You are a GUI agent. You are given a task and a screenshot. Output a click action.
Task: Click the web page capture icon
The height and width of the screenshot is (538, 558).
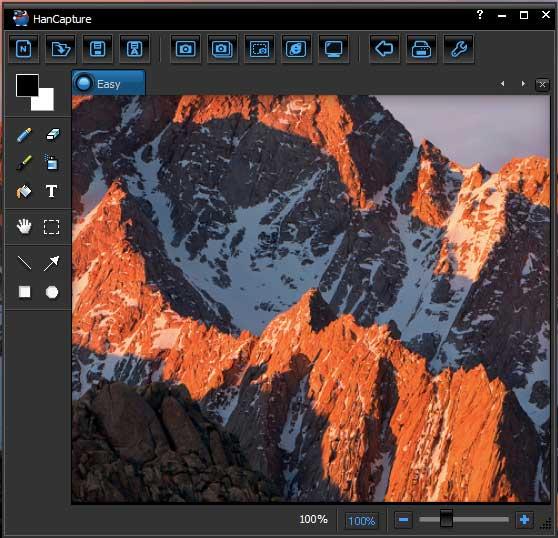click(x=296, y=49)
